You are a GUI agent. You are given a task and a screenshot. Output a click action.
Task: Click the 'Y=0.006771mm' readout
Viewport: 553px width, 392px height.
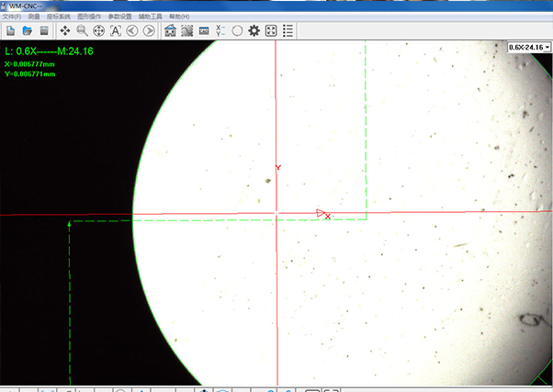[30, 74]
